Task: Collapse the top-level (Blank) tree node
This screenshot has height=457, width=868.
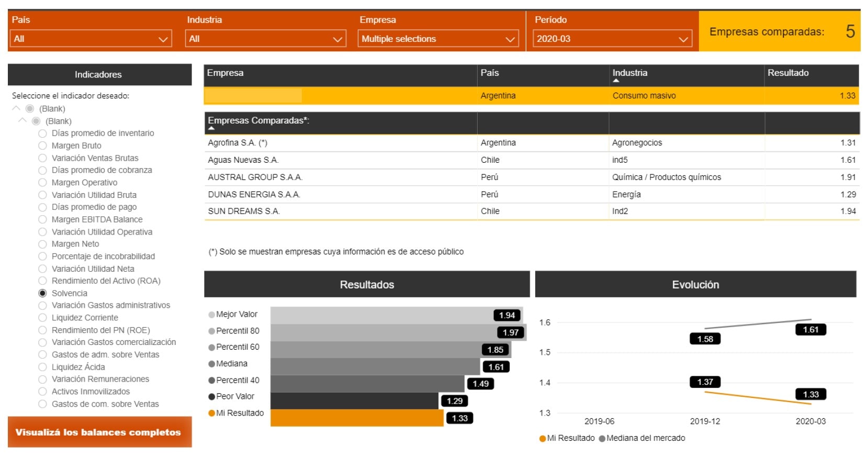Action: point(16,108)
